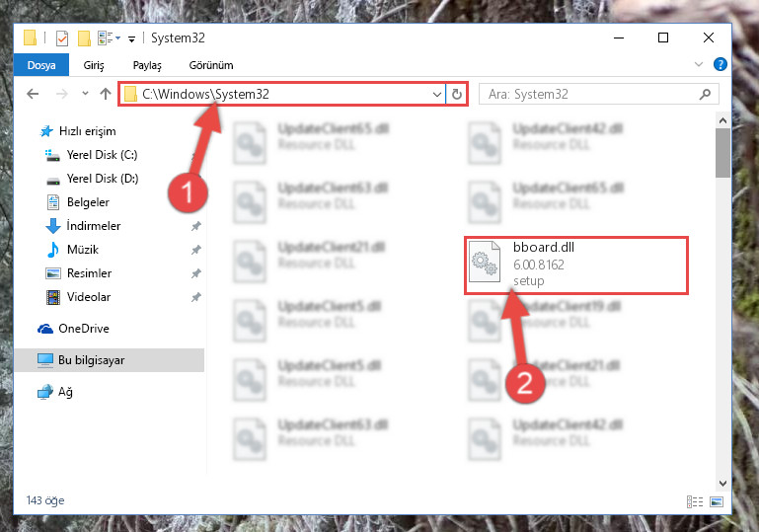This screenshot has width=759, height=532.
Task: Switch to large icons view in status bar
Action: point(717,501)
